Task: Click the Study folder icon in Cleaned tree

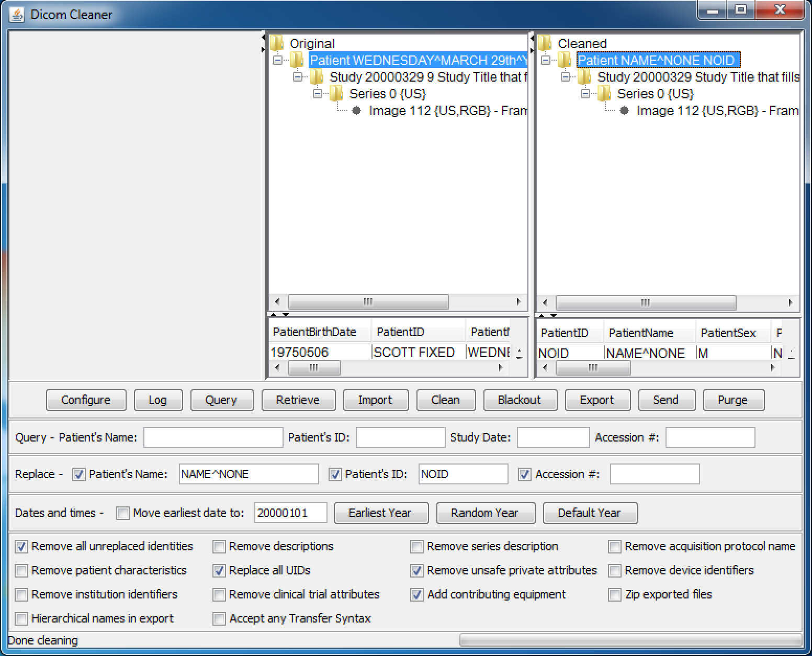Action: click(584, 76)
